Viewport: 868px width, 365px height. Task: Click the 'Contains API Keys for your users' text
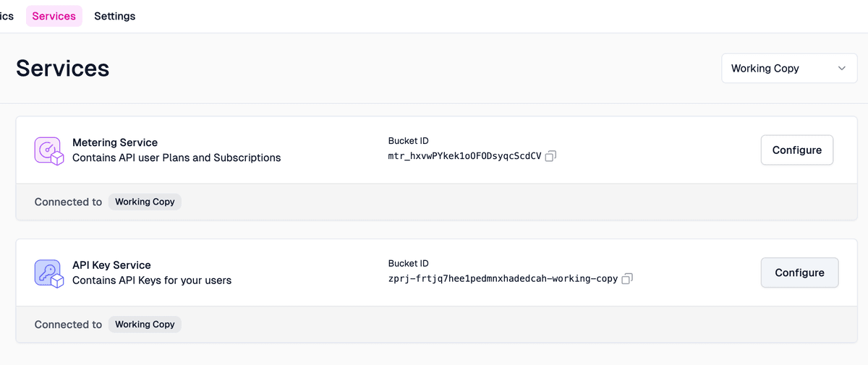click(x=152, y=280)
